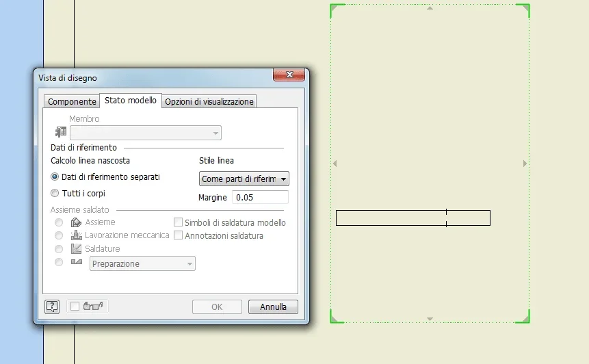Toggle the preview checkbox next to glasses
The width and height of the screenshot is (589, 364).
click(75, 306)
